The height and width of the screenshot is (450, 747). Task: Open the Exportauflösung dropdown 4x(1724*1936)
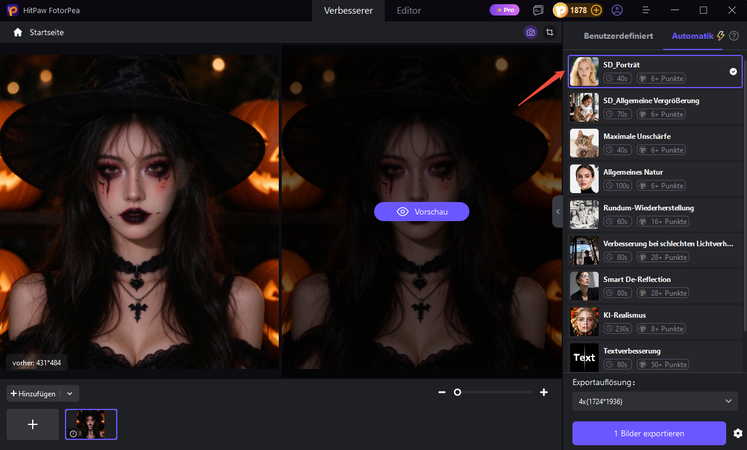655,401
